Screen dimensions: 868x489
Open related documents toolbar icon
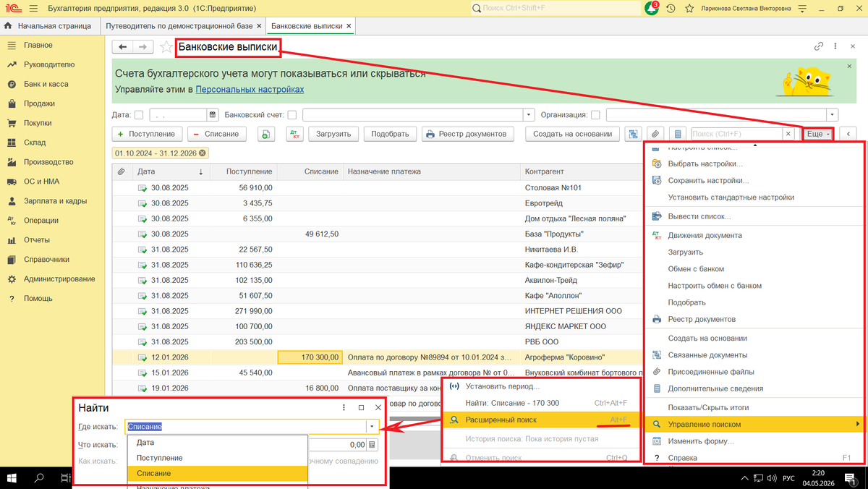(x=634, y=134)
